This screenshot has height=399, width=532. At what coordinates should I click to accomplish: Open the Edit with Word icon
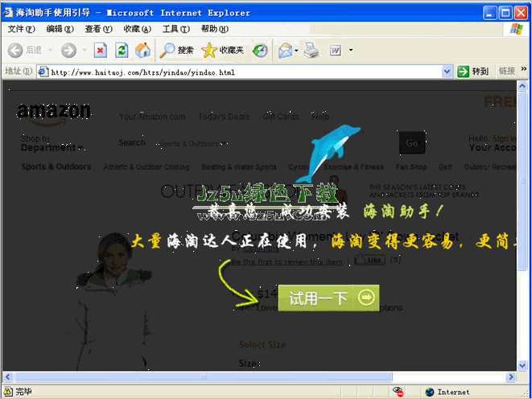[x=335, y=51]
